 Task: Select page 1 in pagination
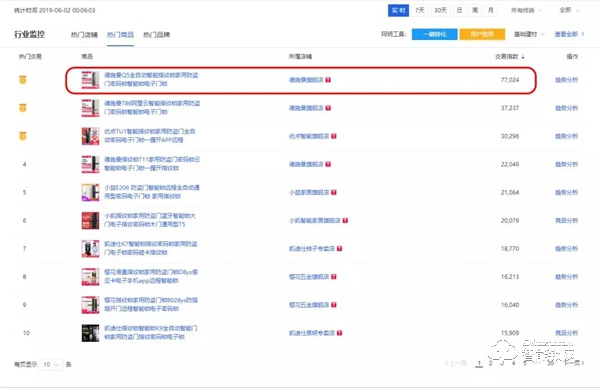click(x=479, y=363)
